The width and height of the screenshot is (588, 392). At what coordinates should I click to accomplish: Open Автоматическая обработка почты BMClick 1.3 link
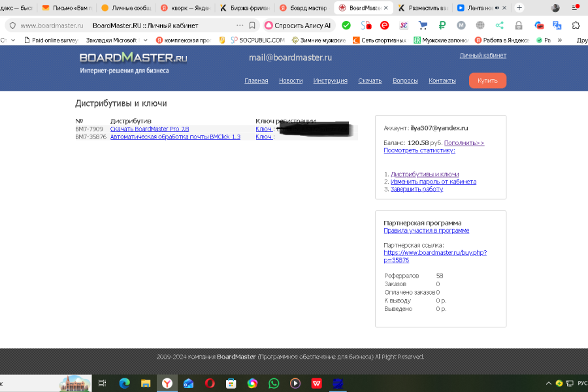click(x=175, y=137)
